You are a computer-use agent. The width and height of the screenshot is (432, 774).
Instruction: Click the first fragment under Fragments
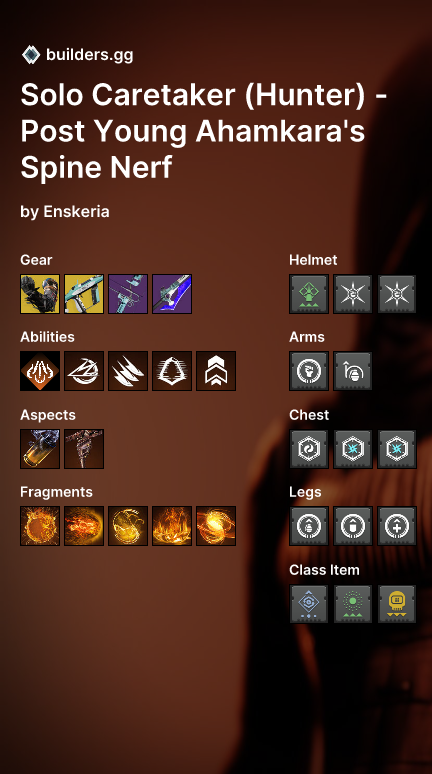point(40,526)
